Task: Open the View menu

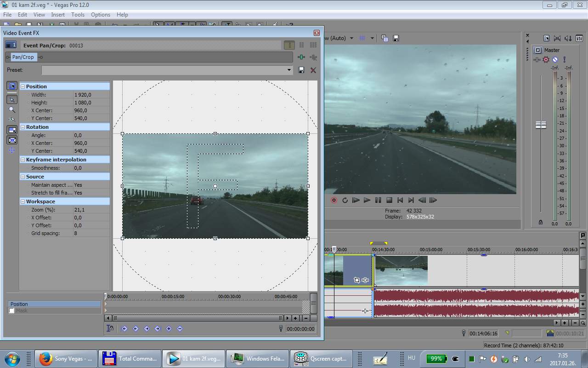Action: 39,15
